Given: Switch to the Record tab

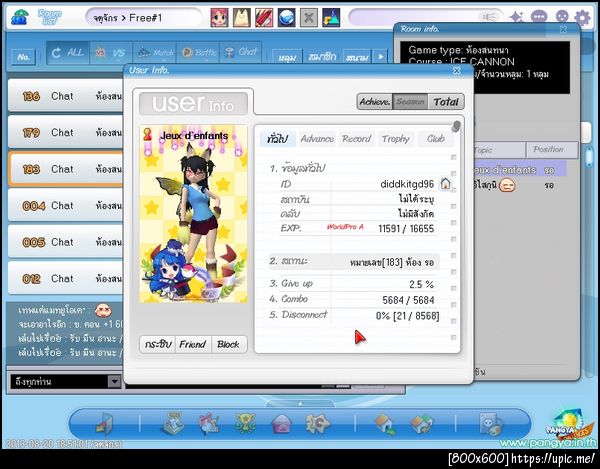Looking at the screenshot, I should click(x=356, y=138).
